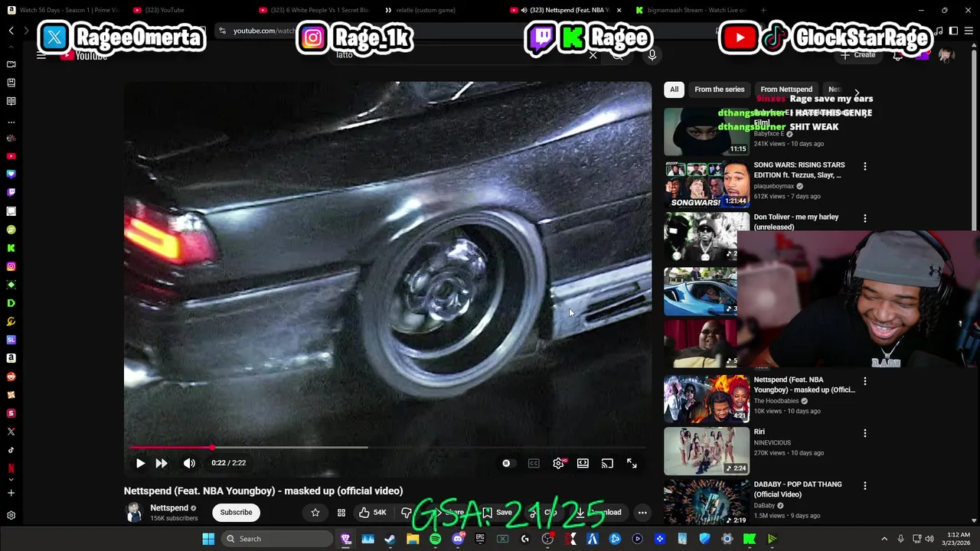Screen dimensions: 980x551
Task: Play the masked up video
Action: (140, 463)
